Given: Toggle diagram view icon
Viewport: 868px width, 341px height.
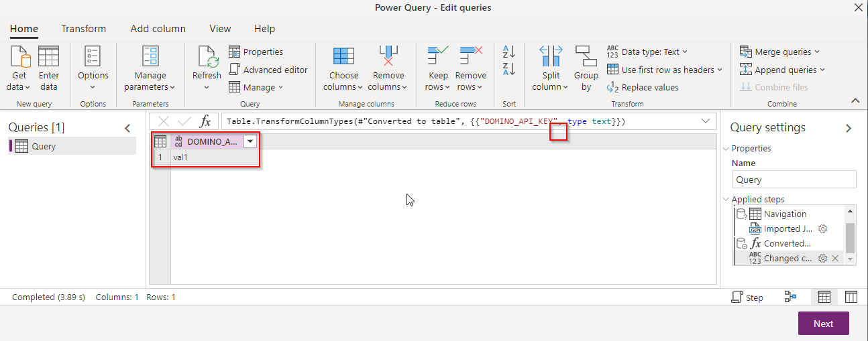Looking at the screenshot, I should [790, 297].
